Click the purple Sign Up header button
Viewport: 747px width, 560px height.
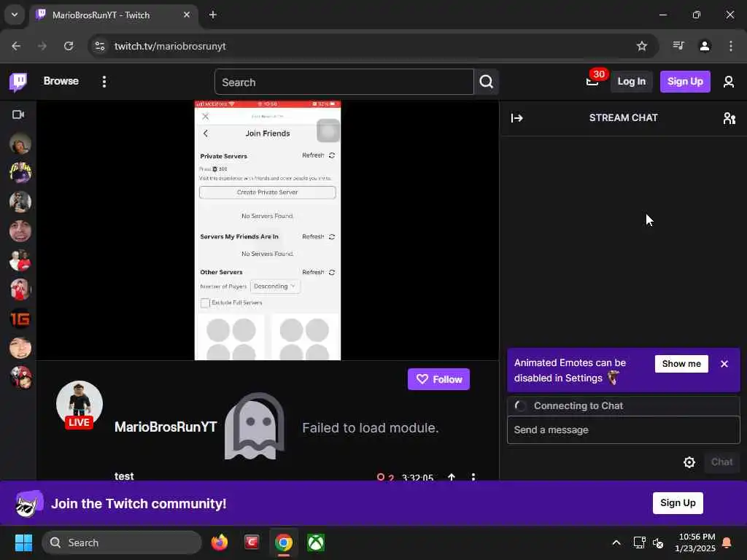pyautogui.click(x=685, y=82)
